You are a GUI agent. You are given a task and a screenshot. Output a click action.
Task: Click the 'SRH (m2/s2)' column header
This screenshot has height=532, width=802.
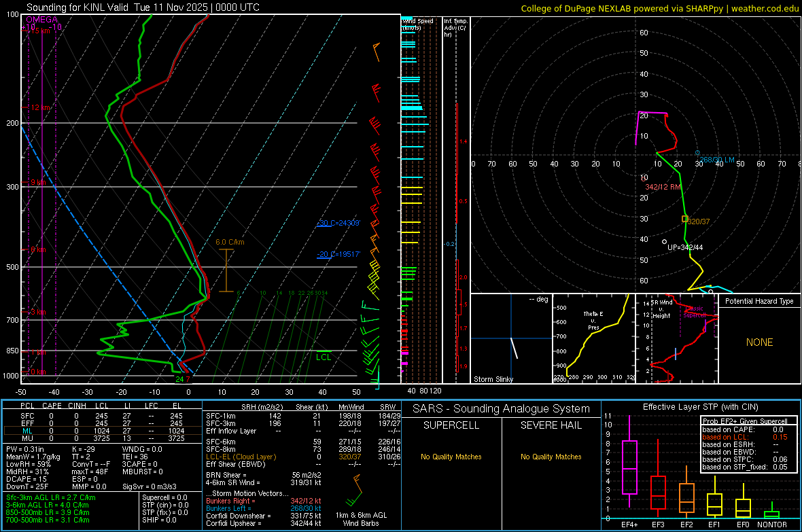(262, 407)
